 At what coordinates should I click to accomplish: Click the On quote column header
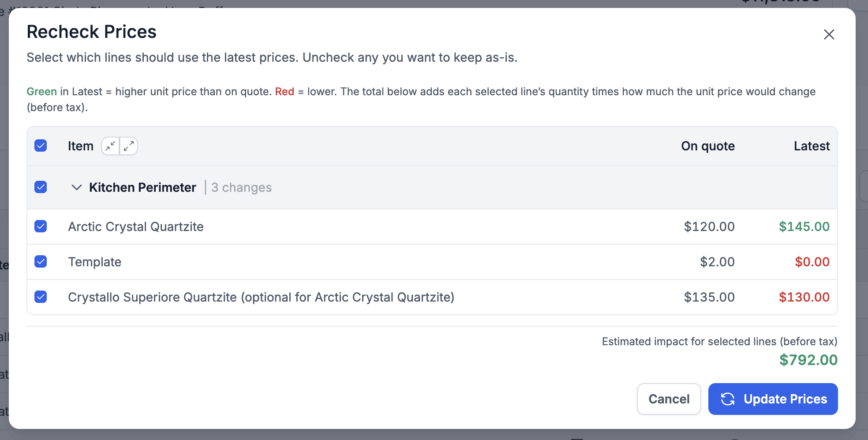(x=707, y=146)
